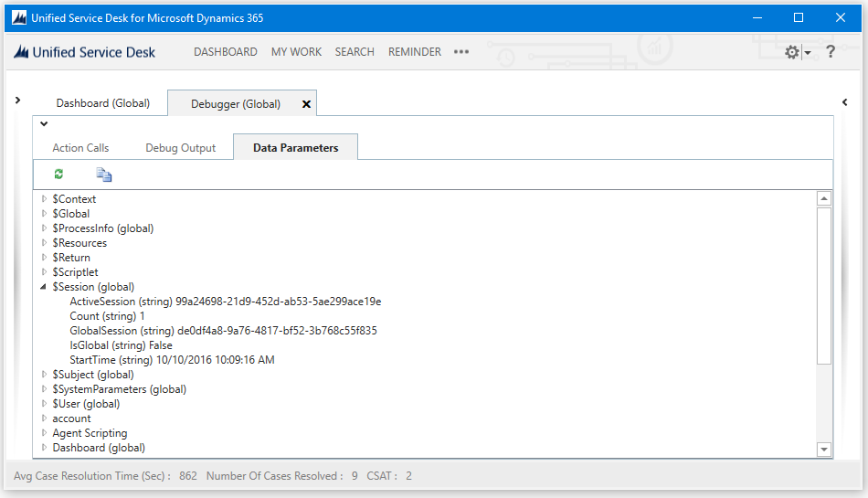Click the CSAT value 2
The height and width of the screenshot is (498, 868).
coord(408,476)
